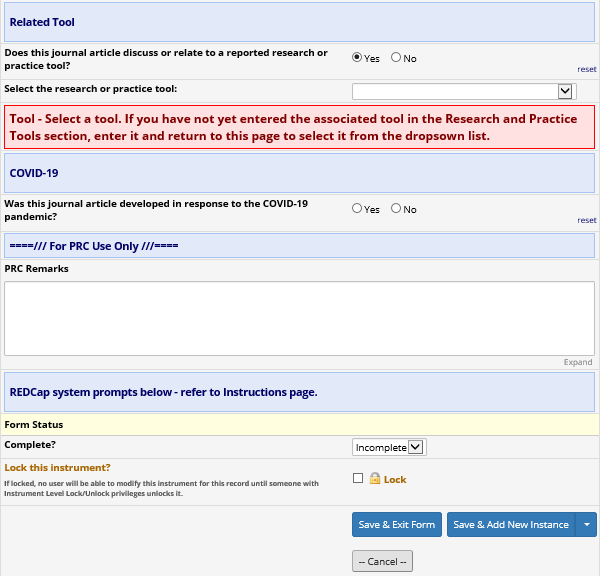Click inside the PRC Remarks text area
The width and height of the screenshot is (601, 576).
coord(300,318)
